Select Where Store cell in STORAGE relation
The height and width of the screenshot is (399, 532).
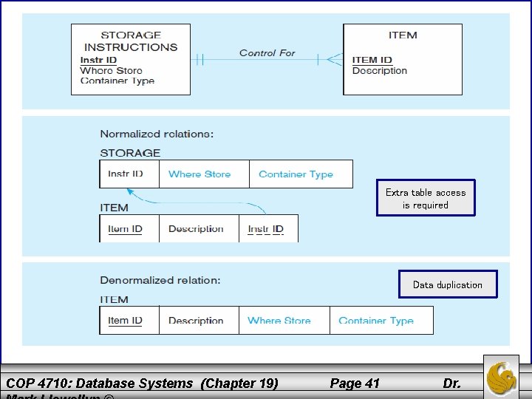click(x=204, y=174)
